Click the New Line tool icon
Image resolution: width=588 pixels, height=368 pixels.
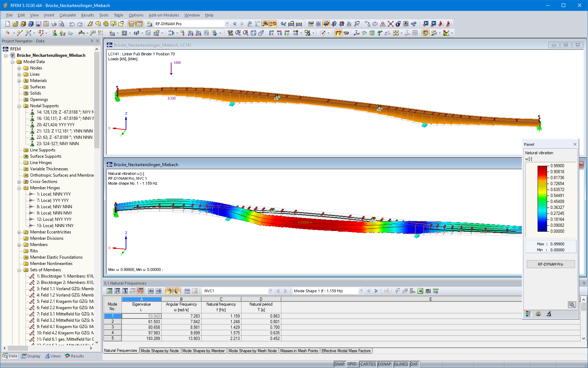tap(20, 33)
